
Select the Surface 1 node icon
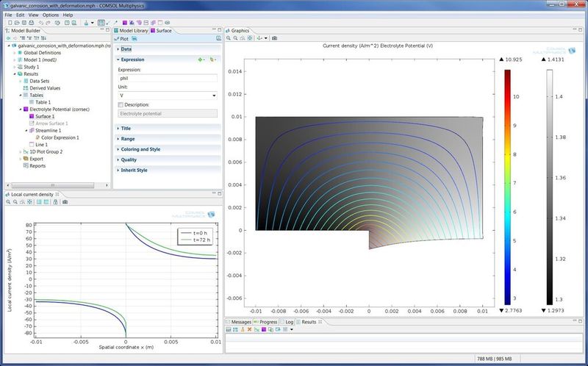(30, 116)
